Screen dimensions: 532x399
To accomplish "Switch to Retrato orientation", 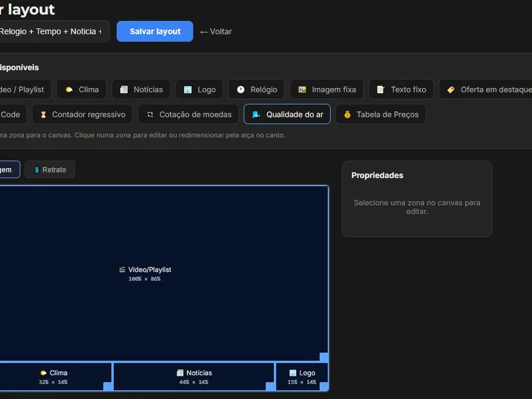I will (x=50, y=169).
